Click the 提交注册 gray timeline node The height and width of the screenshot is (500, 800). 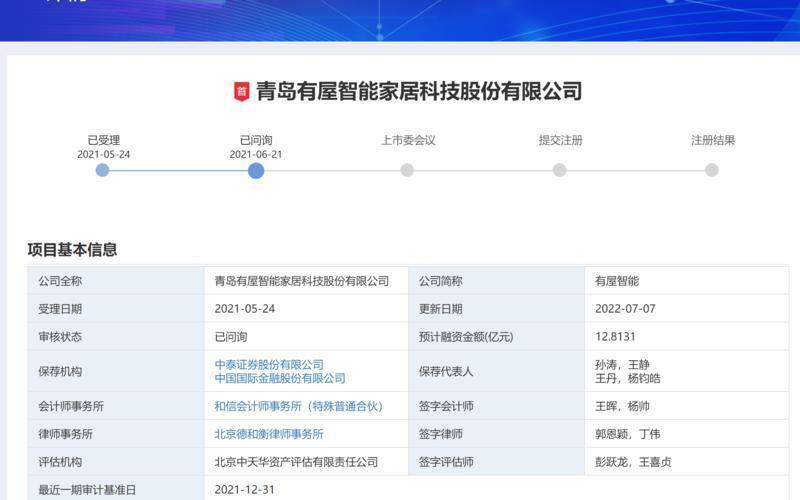click(x=560, y=170)
